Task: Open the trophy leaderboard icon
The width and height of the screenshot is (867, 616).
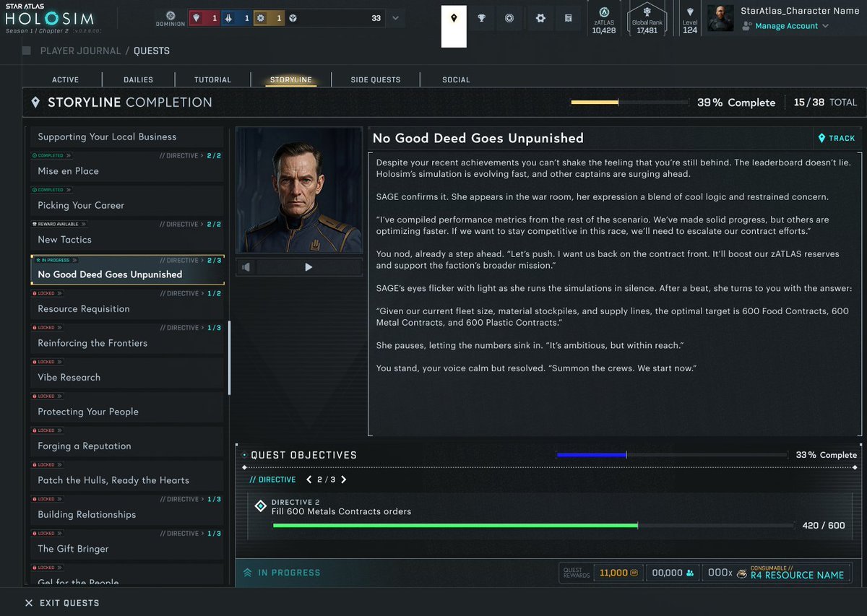Action: coord(482,18)
